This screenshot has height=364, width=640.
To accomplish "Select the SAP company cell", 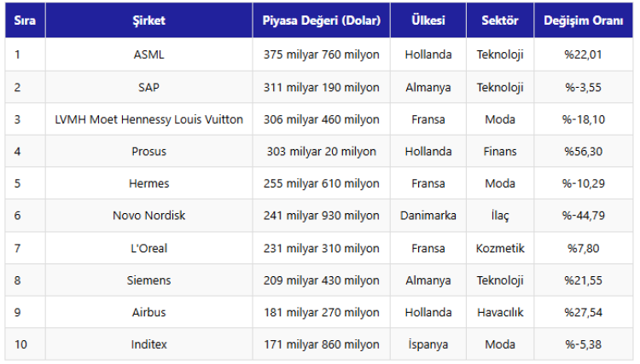I will point(149,87).
